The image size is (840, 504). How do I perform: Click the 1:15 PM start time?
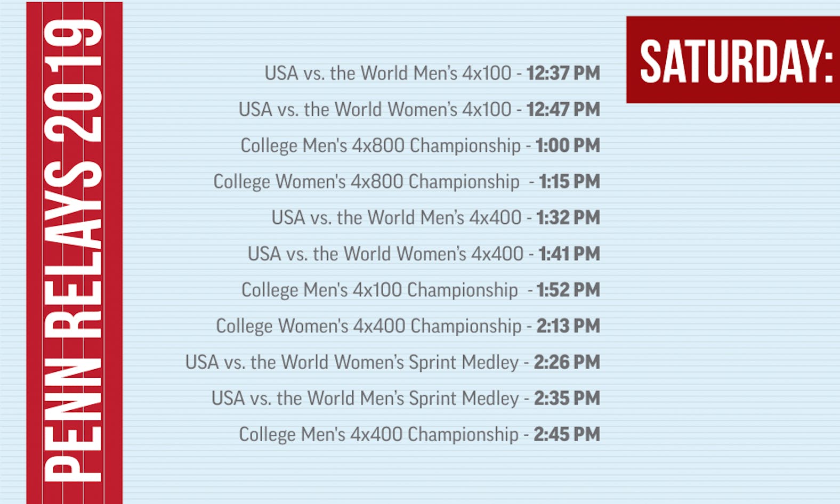[569, 182]
